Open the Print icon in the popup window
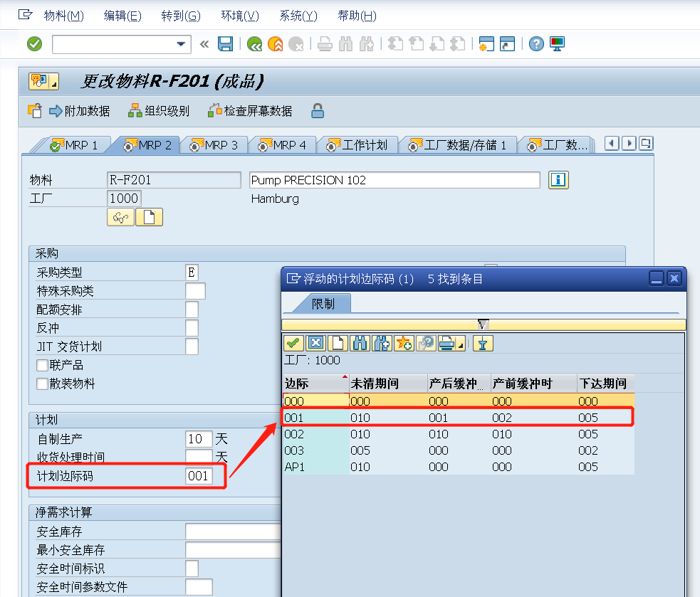 pyautogui.click(x=447, y=343)
